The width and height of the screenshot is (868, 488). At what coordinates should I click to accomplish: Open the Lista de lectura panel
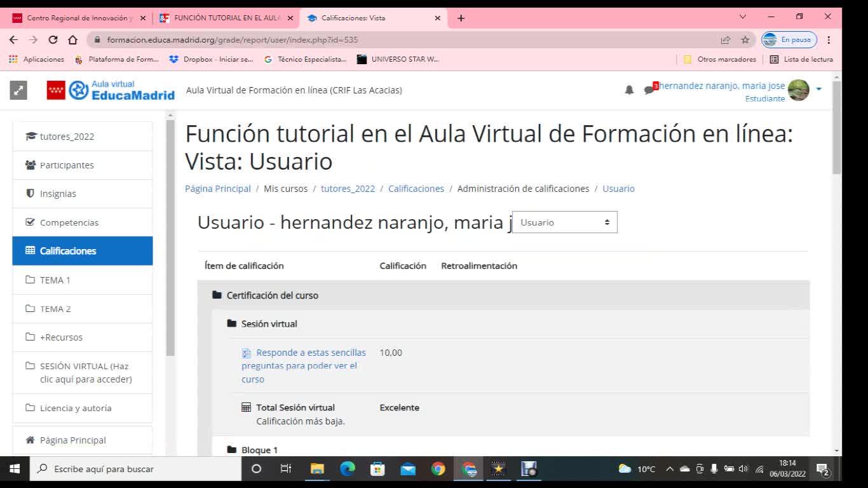point(801,59)
